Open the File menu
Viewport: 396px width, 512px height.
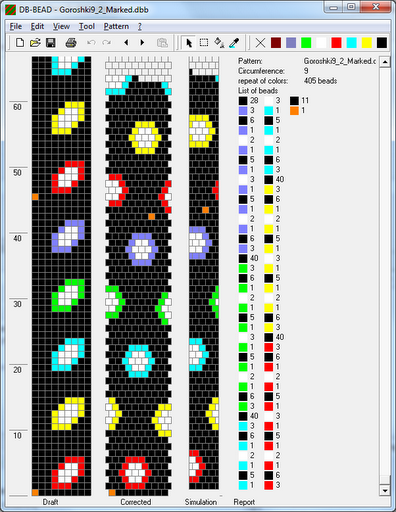coord(16,26)
